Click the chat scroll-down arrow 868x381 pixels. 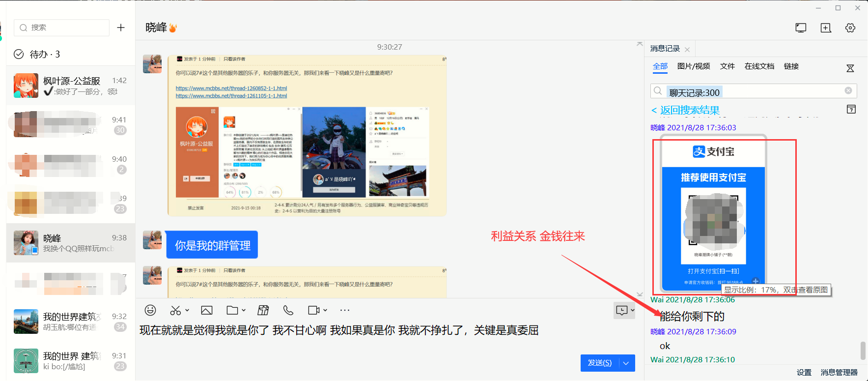point(640,294)
